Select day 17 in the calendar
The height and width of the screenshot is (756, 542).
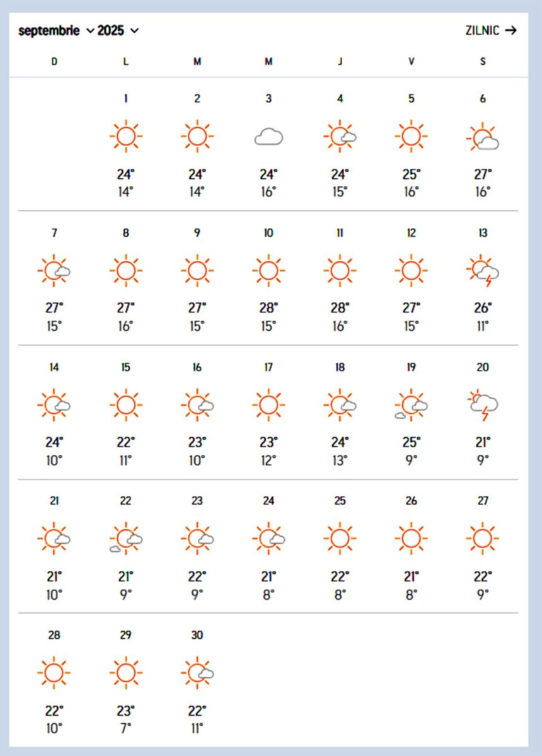(268, 367)
